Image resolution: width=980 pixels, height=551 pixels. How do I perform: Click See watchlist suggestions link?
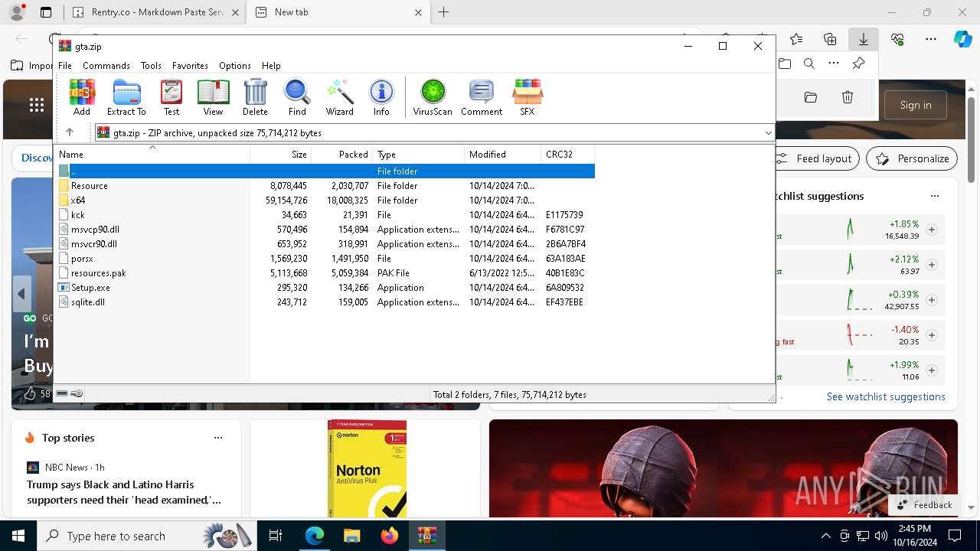886,396
